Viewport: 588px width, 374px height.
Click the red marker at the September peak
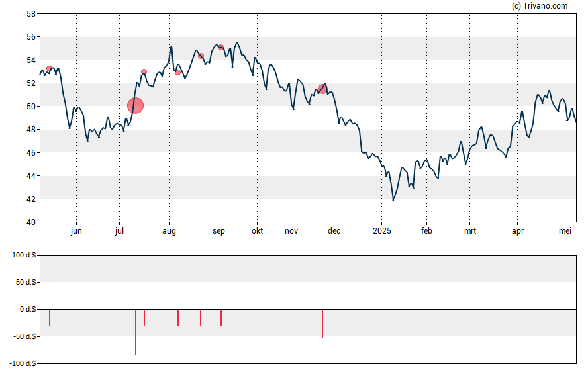coord(221,47)
